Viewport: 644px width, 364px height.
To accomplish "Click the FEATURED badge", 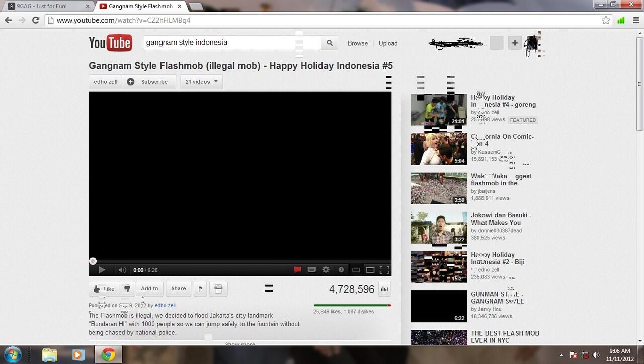I will coord(523,120).
